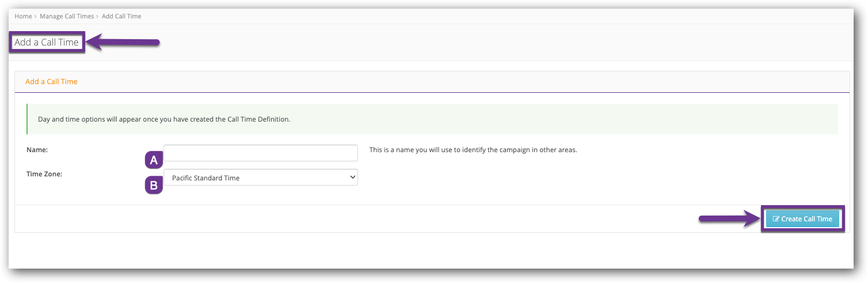Viewport: 868px width, 283px height.
Task: Focus the Name text input field
Action: click(x=261, y=153)
